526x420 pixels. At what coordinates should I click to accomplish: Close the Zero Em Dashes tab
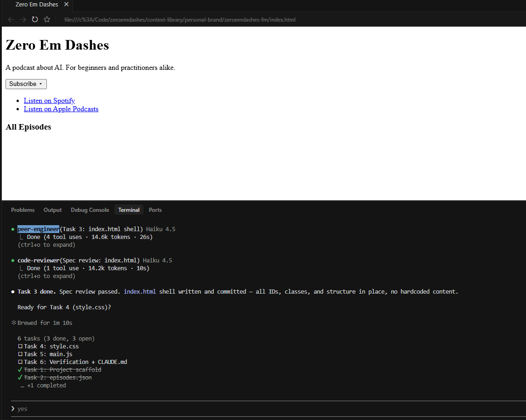[x=66, y=4]
